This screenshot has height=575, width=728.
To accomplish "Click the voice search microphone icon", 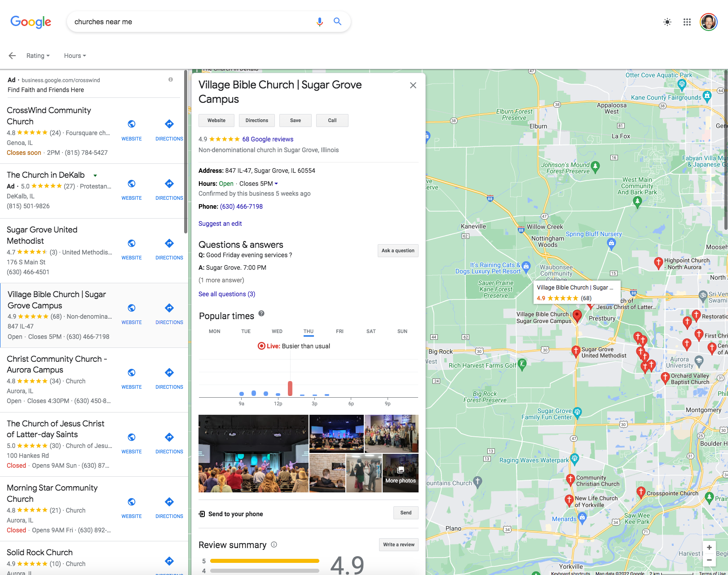I will [x=319, y=22].
